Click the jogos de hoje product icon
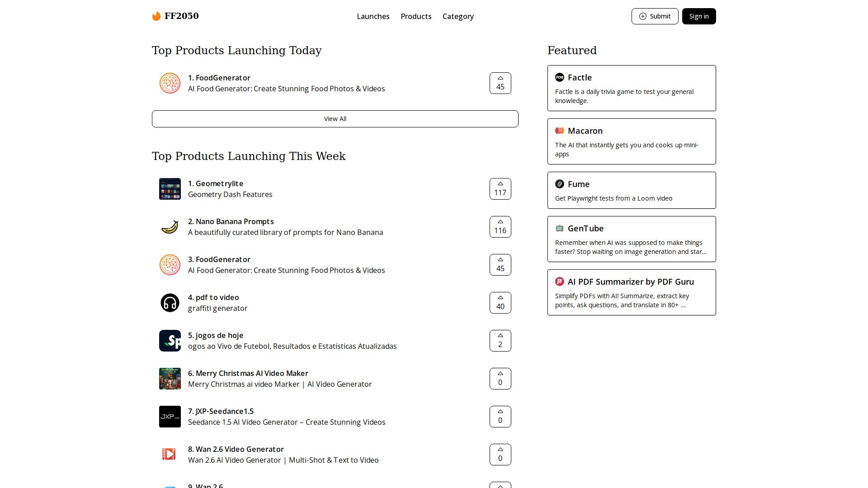This screenshot has width=868, height=488. tap(170, 341)
